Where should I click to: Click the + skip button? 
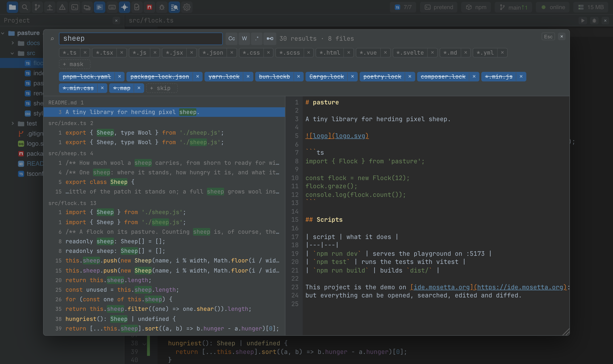click(x=162, y=88)
